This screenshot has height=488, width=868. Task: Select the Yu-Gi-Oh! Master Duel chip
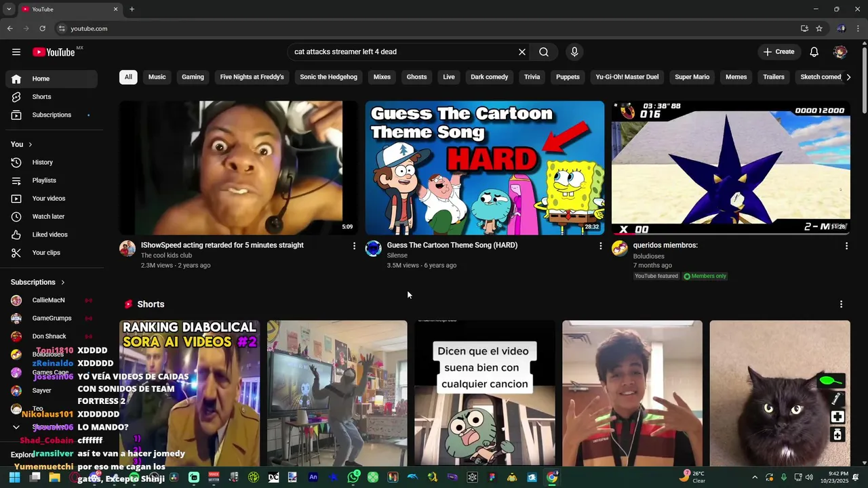point(627,77)
